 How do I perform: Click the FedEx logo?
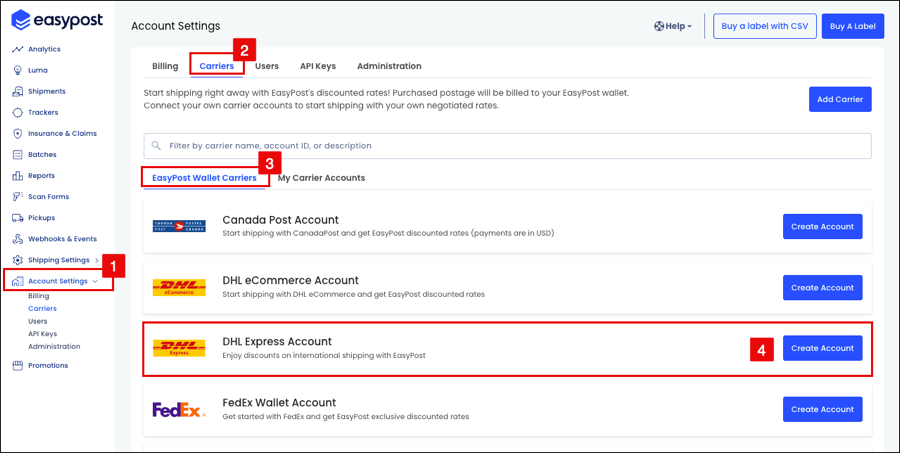179,410
